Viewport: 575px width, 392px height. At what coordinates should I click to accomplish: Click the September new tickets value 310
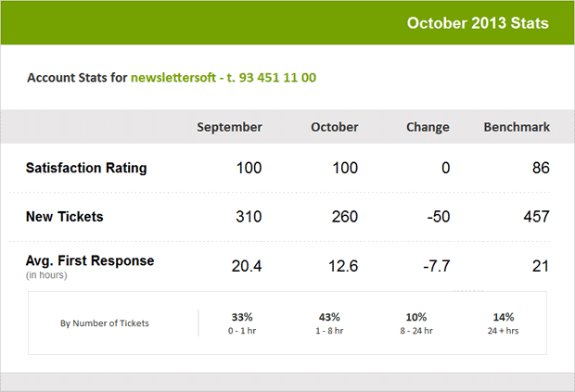249,217
